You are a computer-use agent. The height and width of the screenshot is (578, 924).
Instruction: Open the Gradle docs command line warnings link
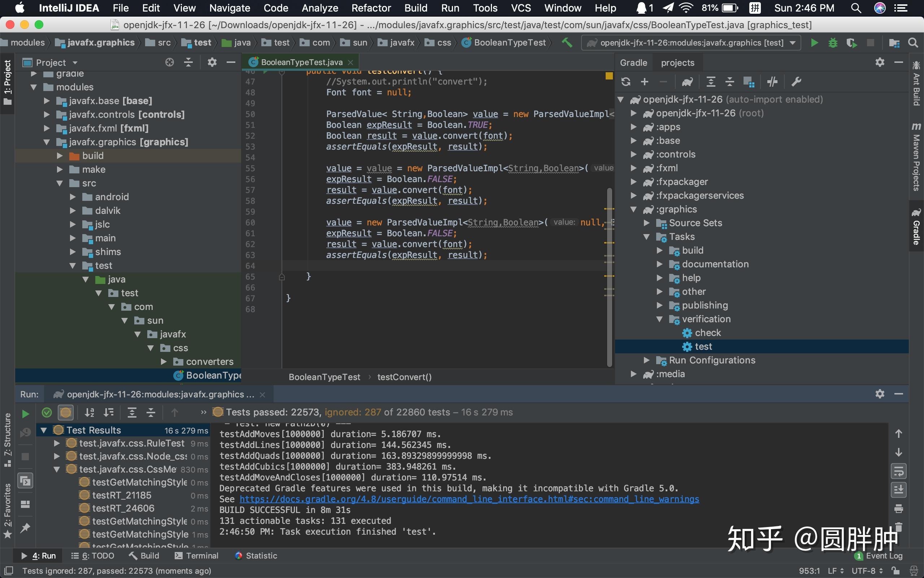(x=469, y=499)
